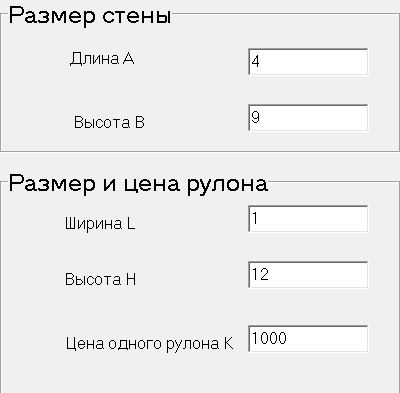
Task: Click the digit 4 in wall length box
Action: click(x=255, y=62)
